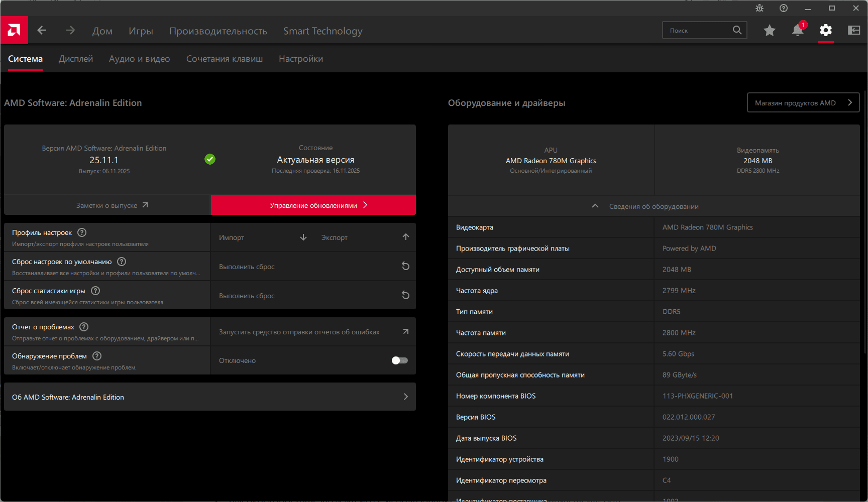This screenshot has width=868, height=502.
Task: Open favorites star icon
Action: pyautogui.click(x=770, y=31)
